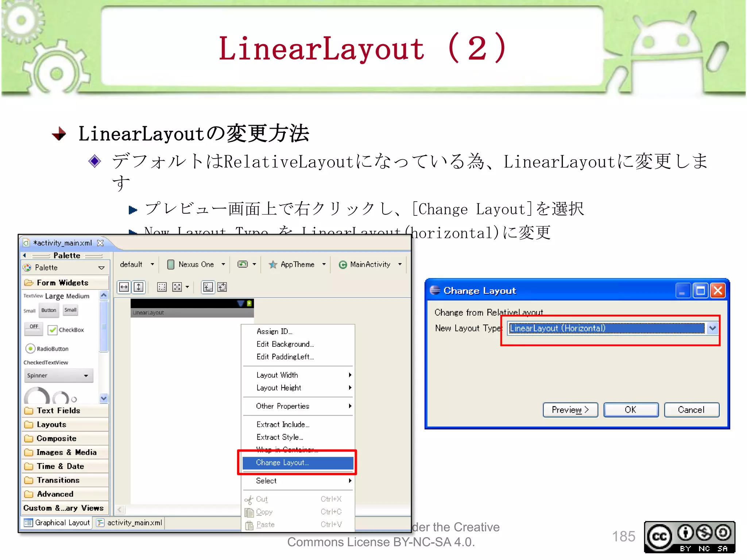Image resolution: width=747 pixels, height=560 pixels.
Task: Expand the Images & Media folder
Action: (66, 452)
